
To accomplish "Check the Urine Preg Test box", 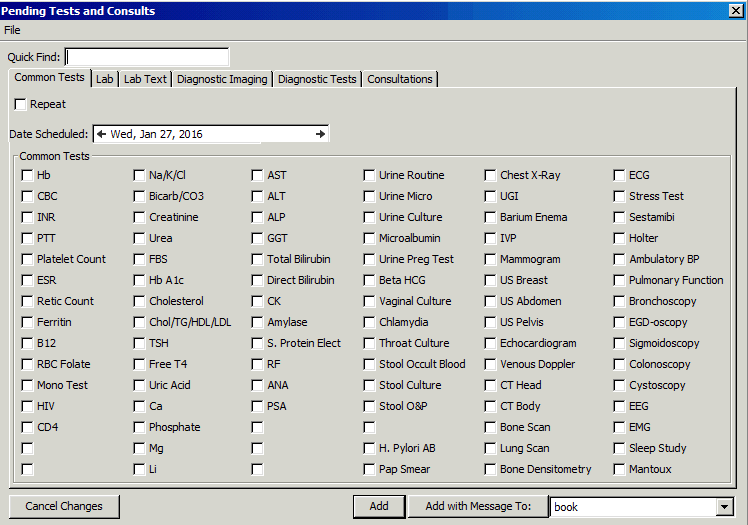I will pos(369,259).
